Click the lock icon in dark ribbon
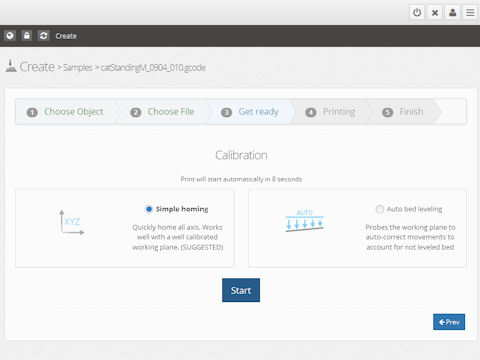Viewport: 480px width, 360px height. [27, 36]
